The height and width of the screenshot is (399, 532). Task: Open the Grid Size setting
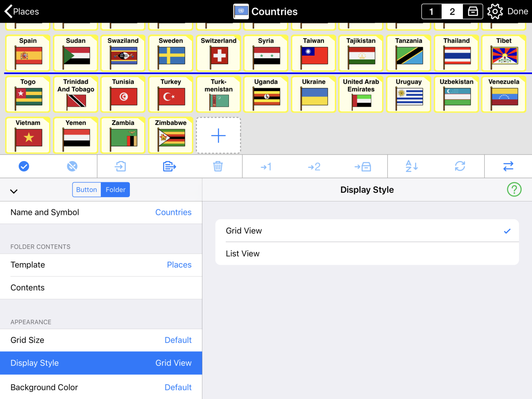click(x=101, y=340)
